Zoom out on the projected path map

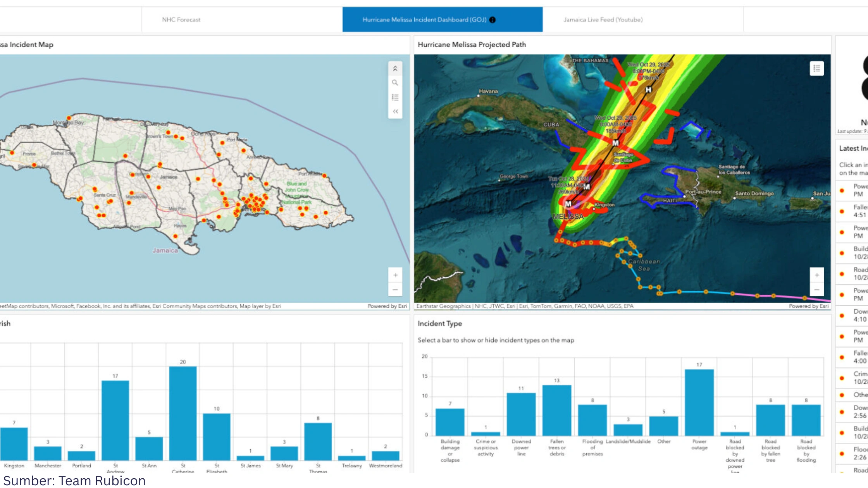tap(816, 290)
